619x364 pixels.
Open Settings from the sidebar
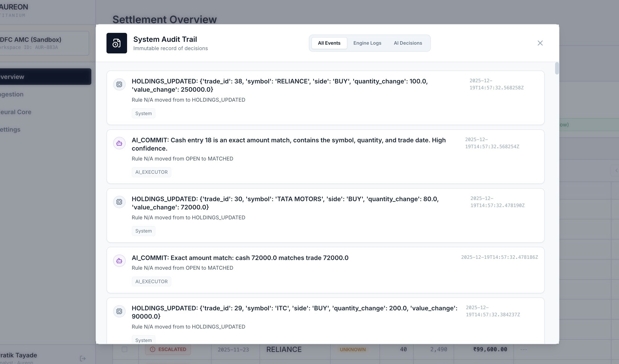click(x=10, y=130)
